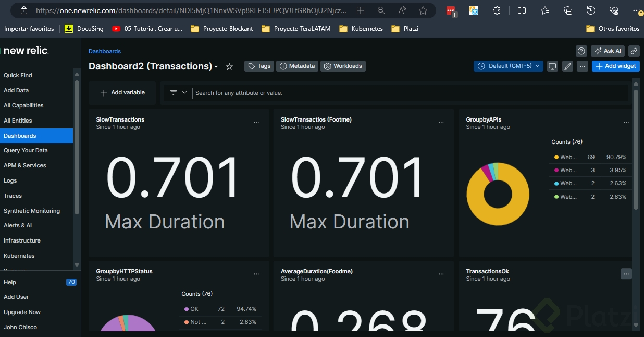Edit dashboard using the pencil icon
This screenshot has width=644, height=337.
point(567,66)
